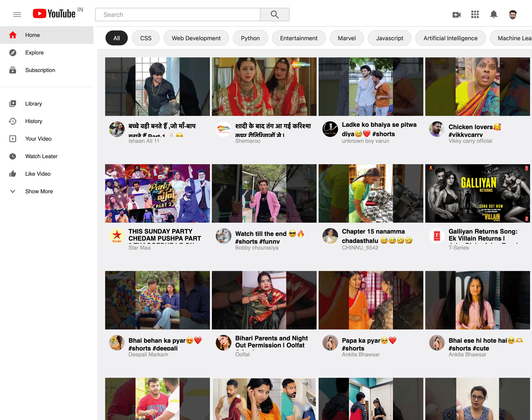Open Watch Leater in sidebar
532x420 pixels.
47,156
